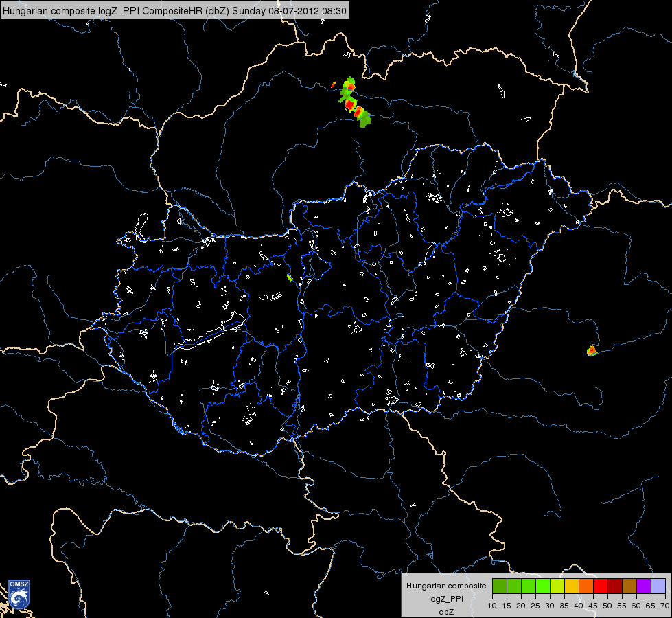Click the legend value '70'
Viewport: 672px width, 618px height.
coord(665,606)
